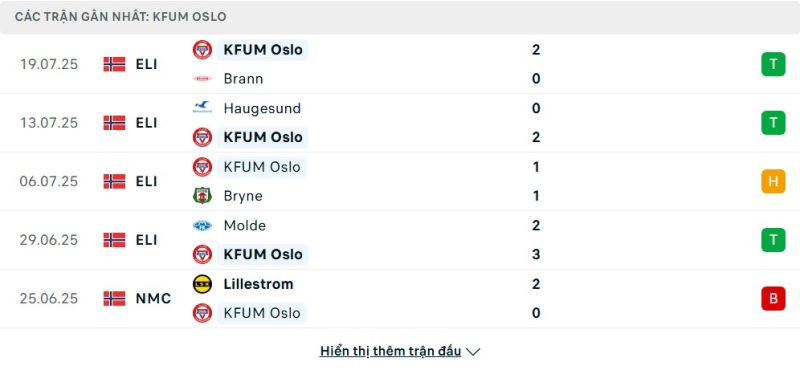The height and width of the screenshot is (374, 800).
Task: Open the 29.06.25 match date
Action: pos(49,240)
